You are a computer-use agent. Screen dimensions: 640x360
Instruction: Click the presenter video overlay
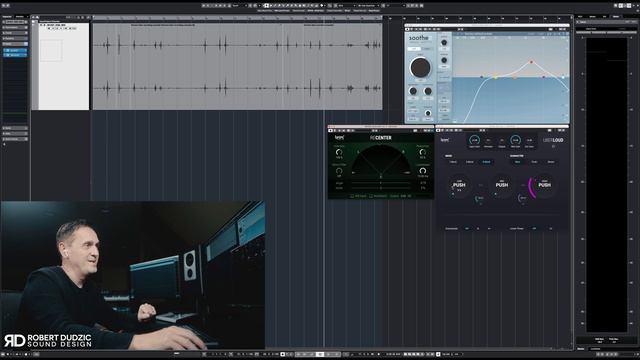pyautogui.click(x=133, y=275)
